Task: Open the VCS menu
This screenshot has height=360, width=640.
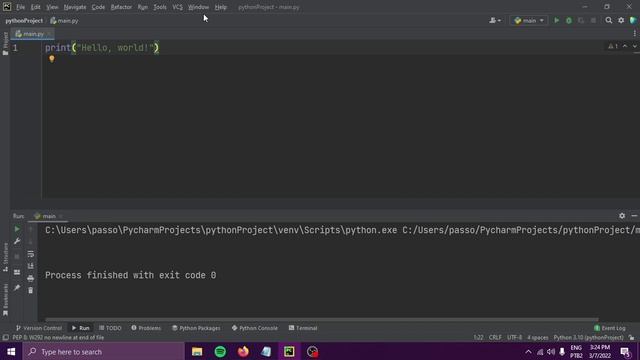Action: click(x=177, y=7)
